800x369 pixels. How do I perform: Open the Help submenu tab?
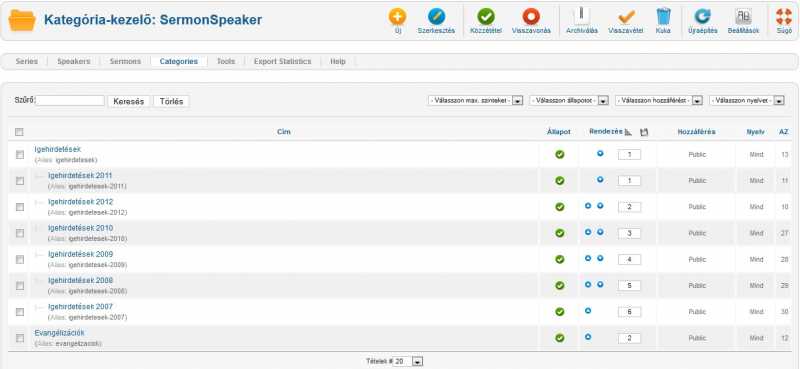point(338,61)
